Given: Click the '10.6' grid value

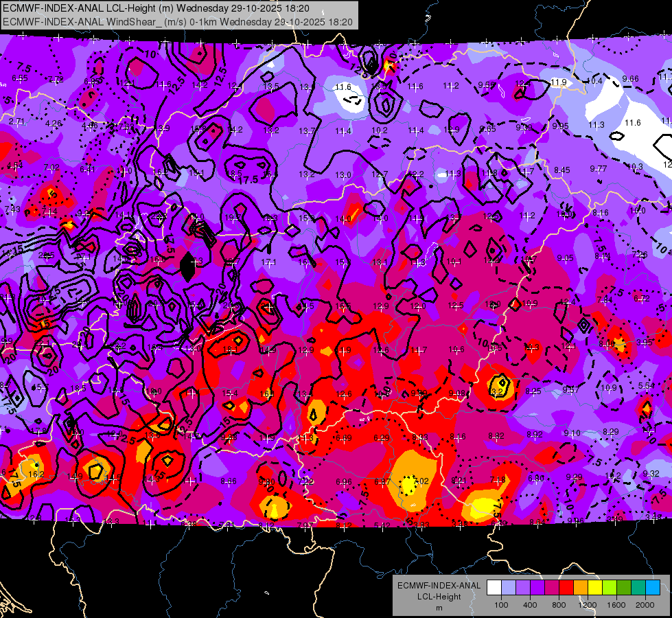Looking at the screenshot, I should tap(456, 349).
